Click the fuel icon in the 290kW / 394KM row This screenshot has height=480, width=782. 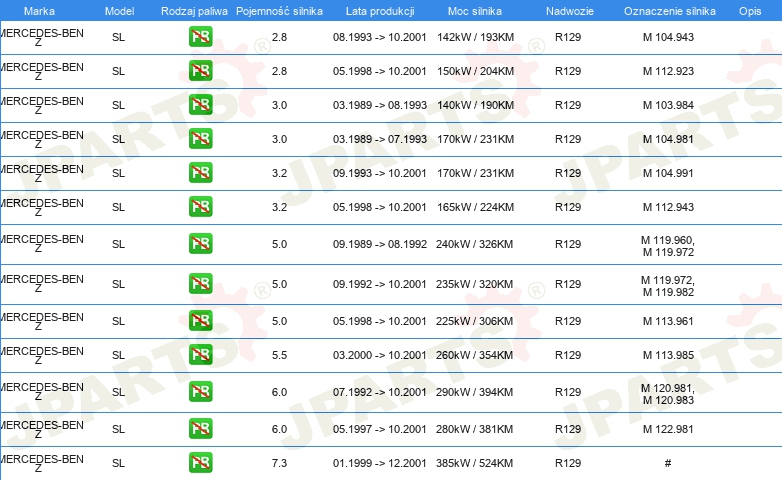pyautogui.click(x=200, y=392)
